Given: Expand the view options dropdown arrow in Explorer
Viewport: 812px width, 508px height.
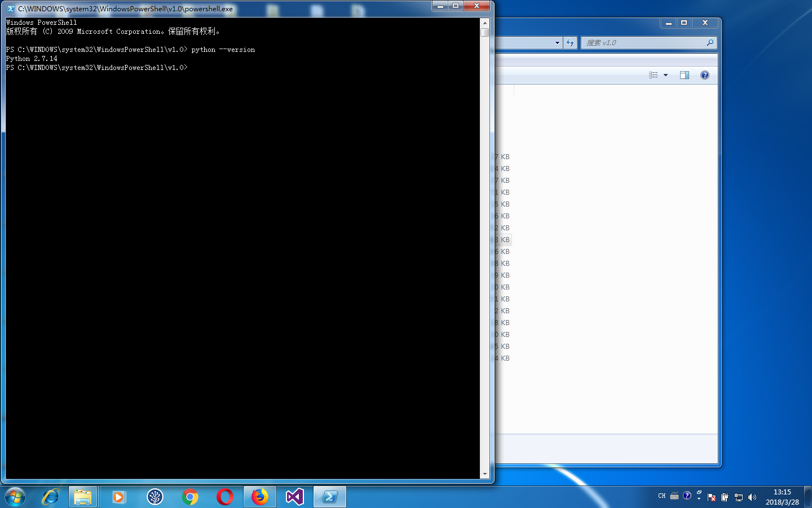Looking at the screenshot, I should (666, 75).
